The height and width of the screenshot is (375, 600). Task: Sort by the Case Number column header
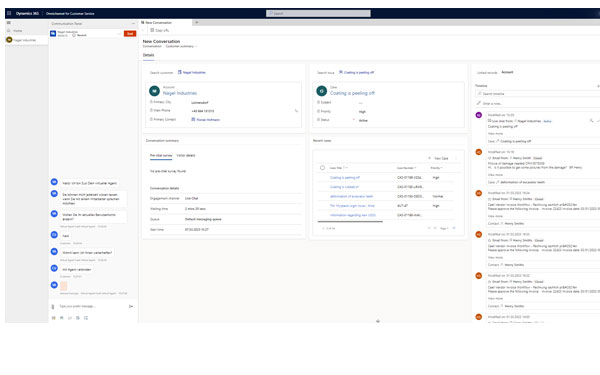(x=406, y=168)
